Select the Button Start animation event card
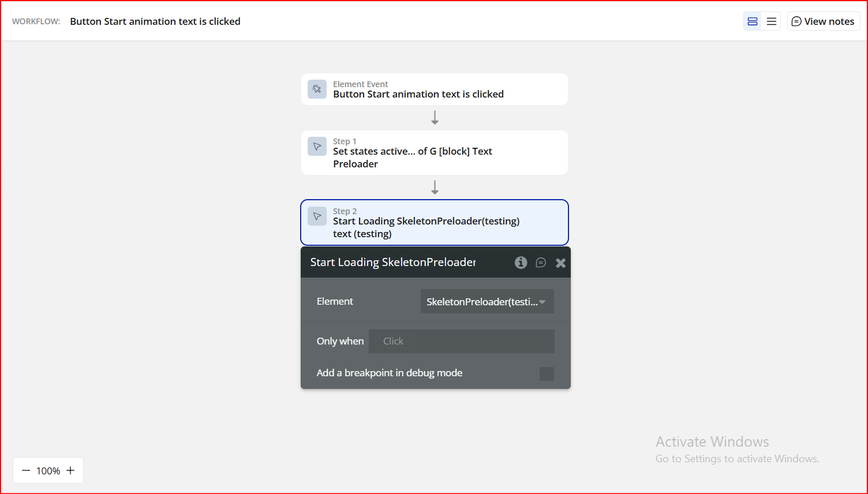This screenshot has width=868, height=494. (x=434, y=89)
